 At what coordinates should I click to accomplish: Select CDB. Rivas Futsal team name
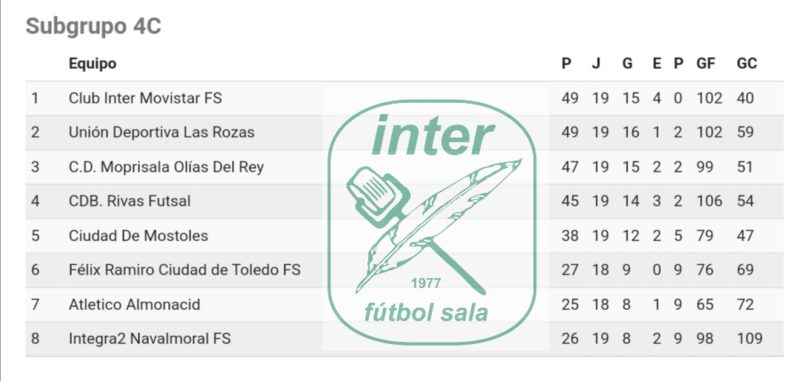point(130,201)
